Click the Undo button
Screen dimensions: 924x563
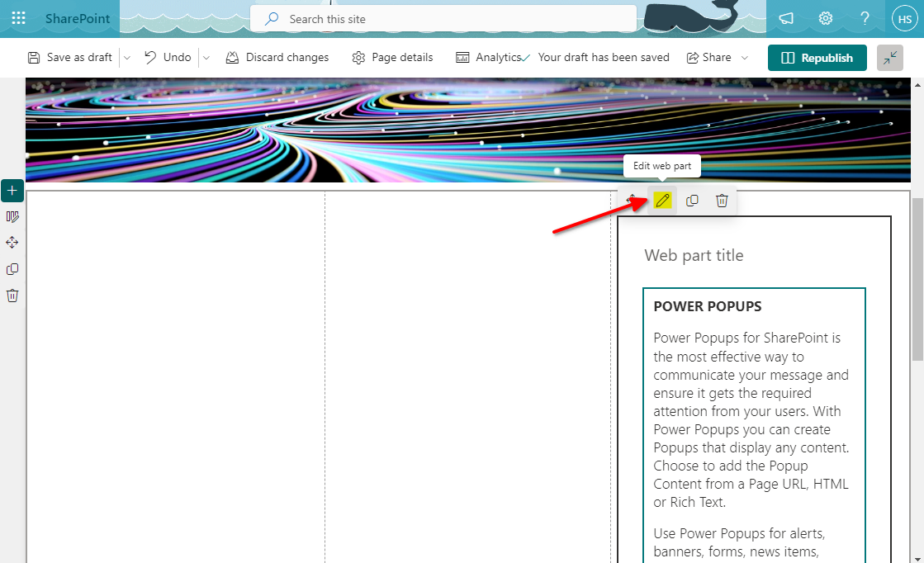[168, 58]
